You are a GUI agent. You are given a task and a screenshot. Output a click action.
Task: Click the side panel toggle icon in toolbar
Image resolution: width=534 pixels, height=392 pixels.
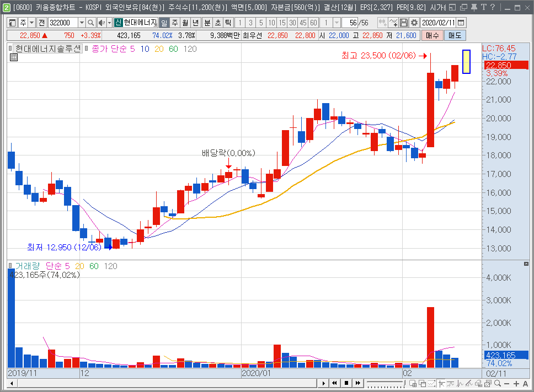click(12, 23)
